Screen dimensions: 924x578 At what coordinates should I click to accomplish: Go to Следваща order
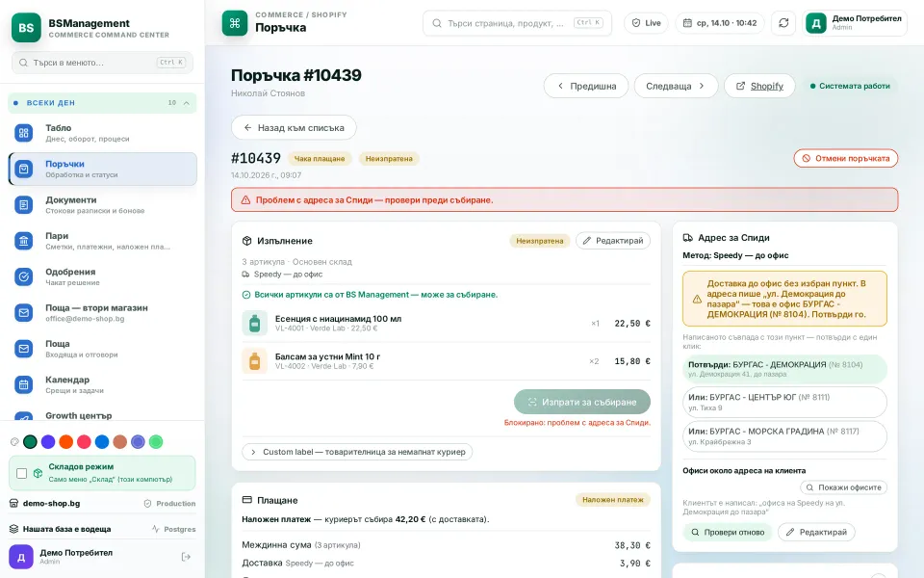tap(676, 86)
